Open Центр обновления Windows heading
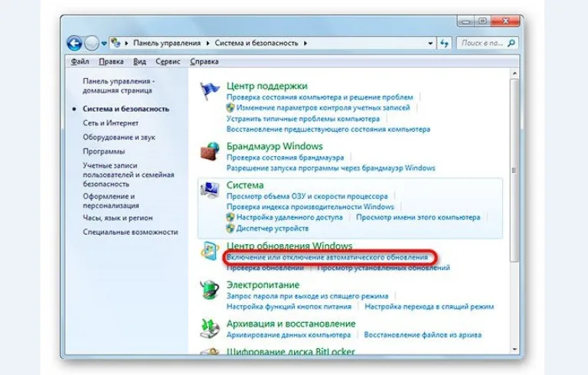This screenshot has width=588, height=375. (x=289, y=246)
